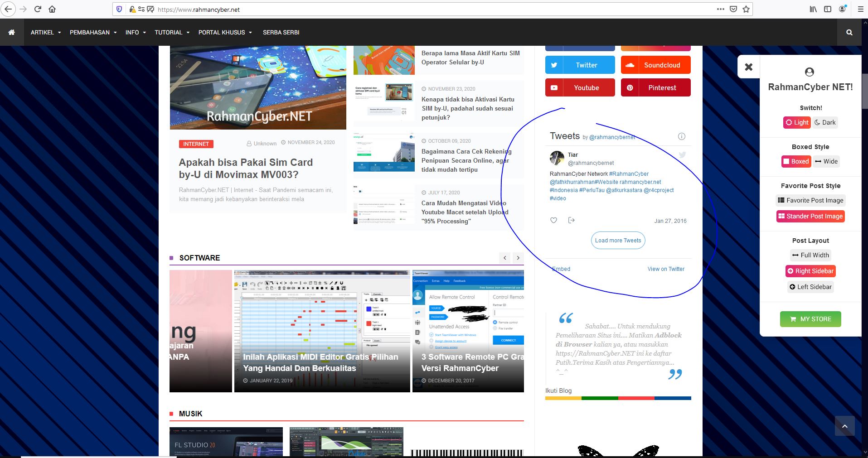The image size is (868, 458).
Task: Expand the ARTIKEL dropdown menu
Action: coord(46,32)
